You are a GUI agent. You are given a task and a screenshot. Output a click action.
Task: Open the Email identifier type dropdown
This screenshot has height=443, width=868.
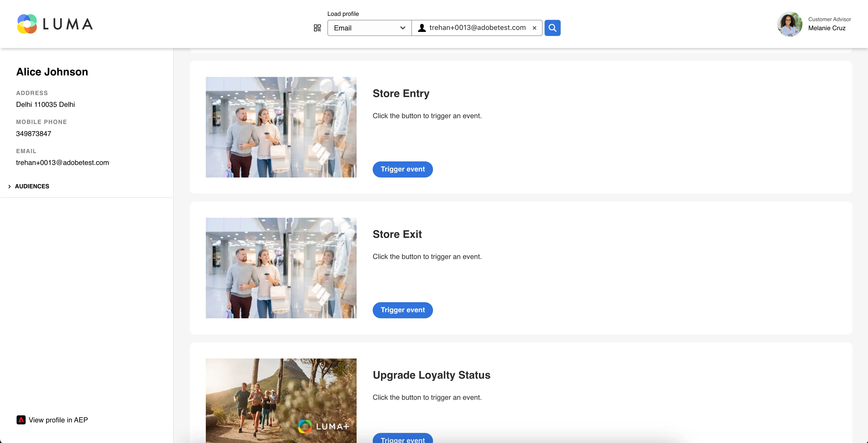[369, 28]
